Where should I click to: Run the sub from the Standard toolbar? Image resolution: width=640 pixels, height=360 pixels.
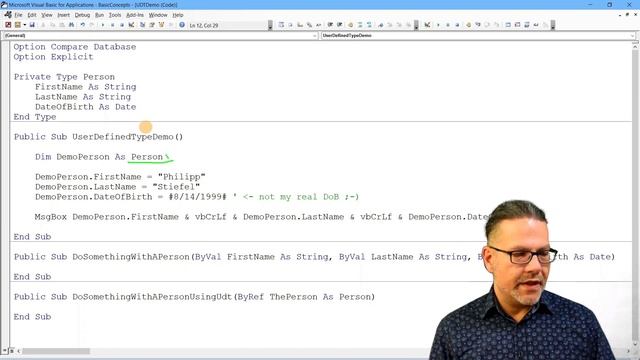point(102,25)
